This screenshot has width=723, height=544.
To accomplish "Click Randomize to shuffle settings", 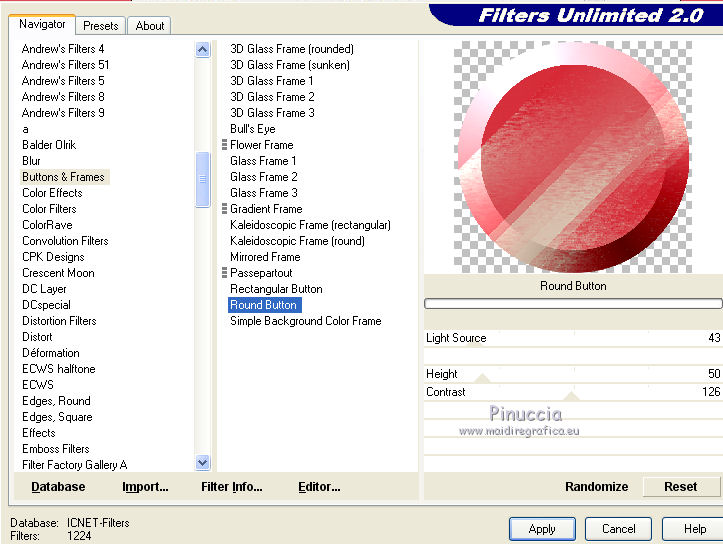I will [x=596, y=487].
